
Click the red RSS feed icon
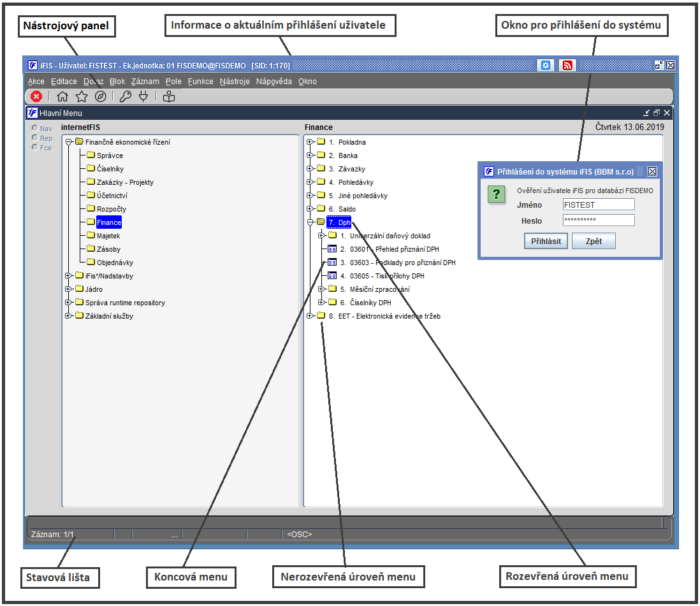click(567, 66)
